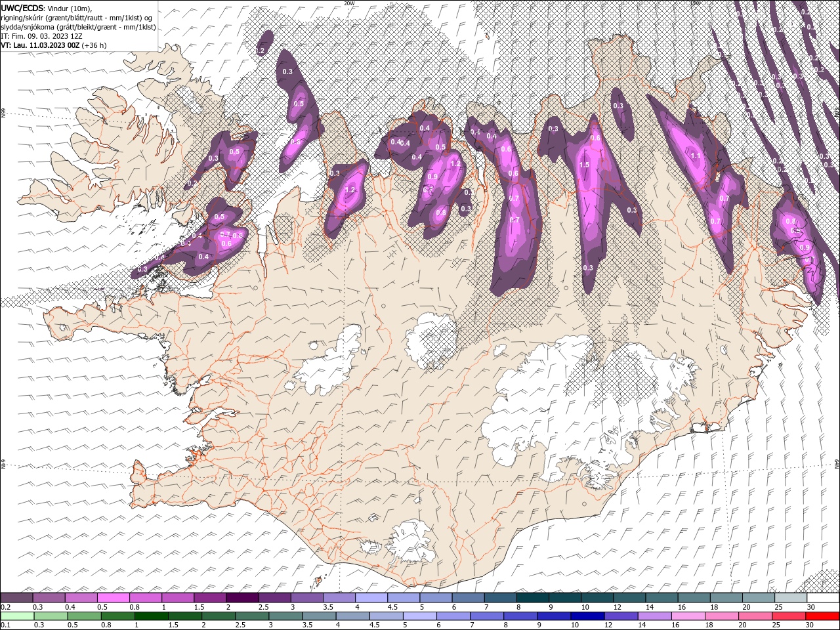This screenshot has height=630, width=840.
Task: Click the 1.5 snowfall value on the map
Action: tap(583, 165)
